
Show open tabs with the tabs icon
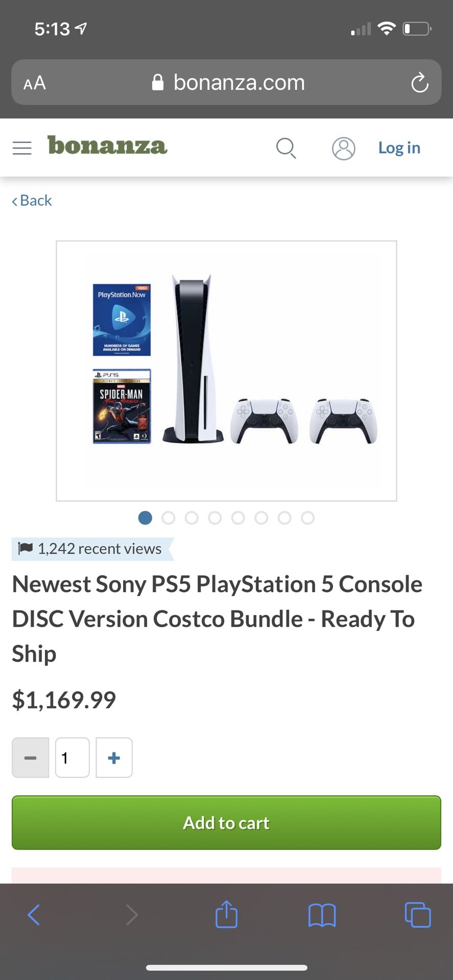click(x=418, y=915)
